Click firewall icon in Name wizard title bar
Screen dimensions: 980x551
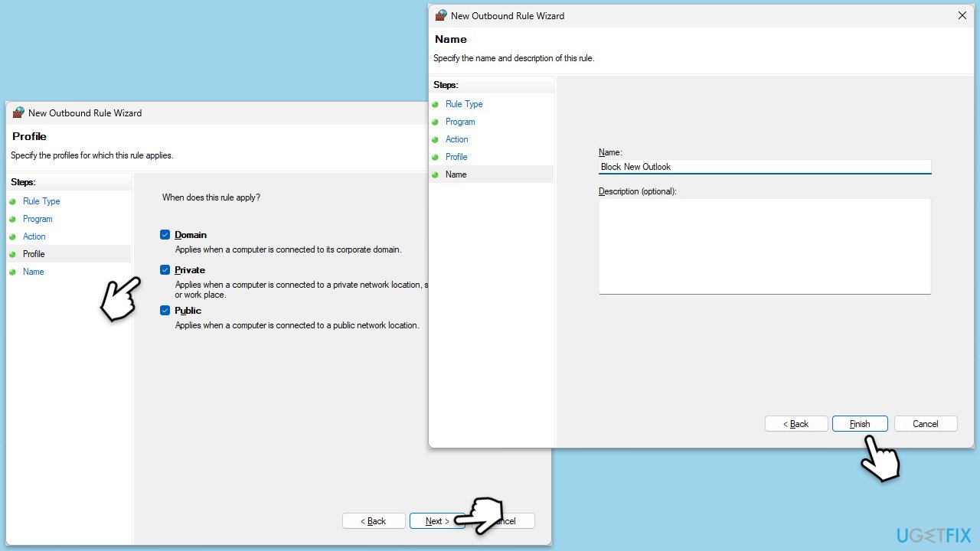[x=441, y=15]
